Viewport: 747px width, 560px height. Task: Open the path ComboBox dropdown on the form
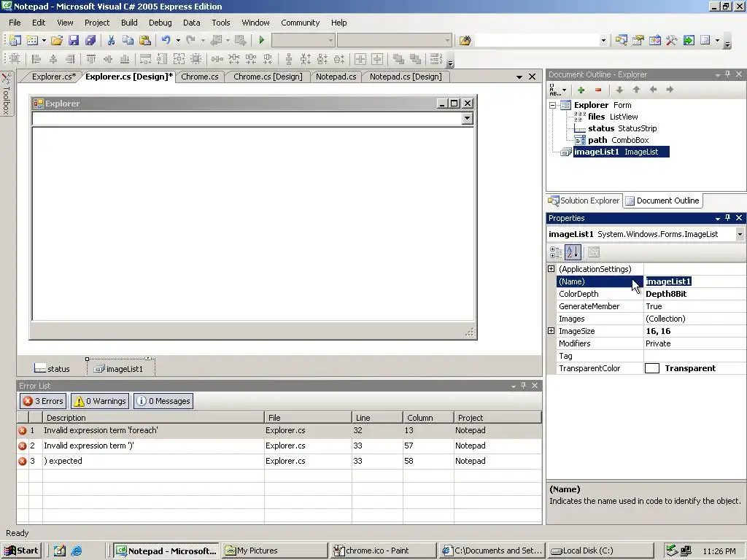pyautogui.click(x=467, y=118)
